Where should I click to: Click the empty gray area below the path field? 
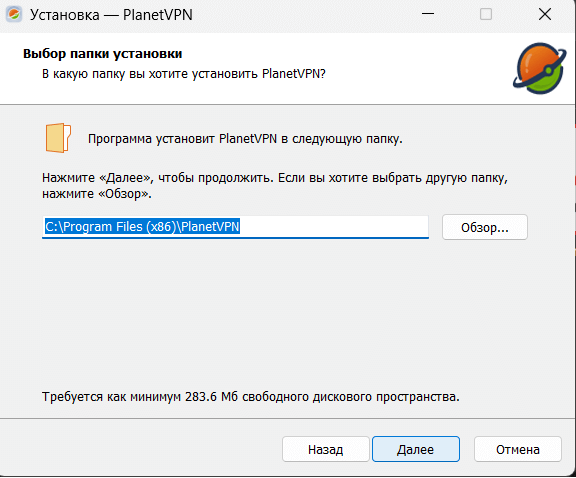pos(287,312)
